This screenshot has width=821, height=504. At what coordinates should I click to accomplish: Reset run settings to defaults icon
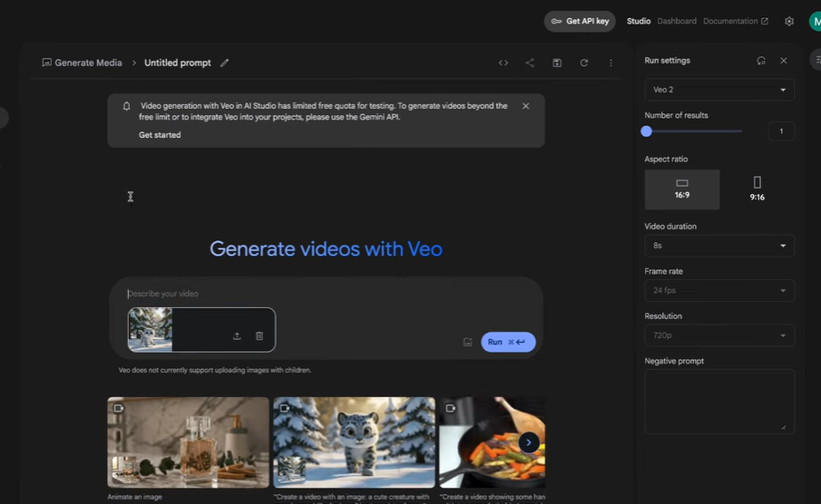coord(761,61)
